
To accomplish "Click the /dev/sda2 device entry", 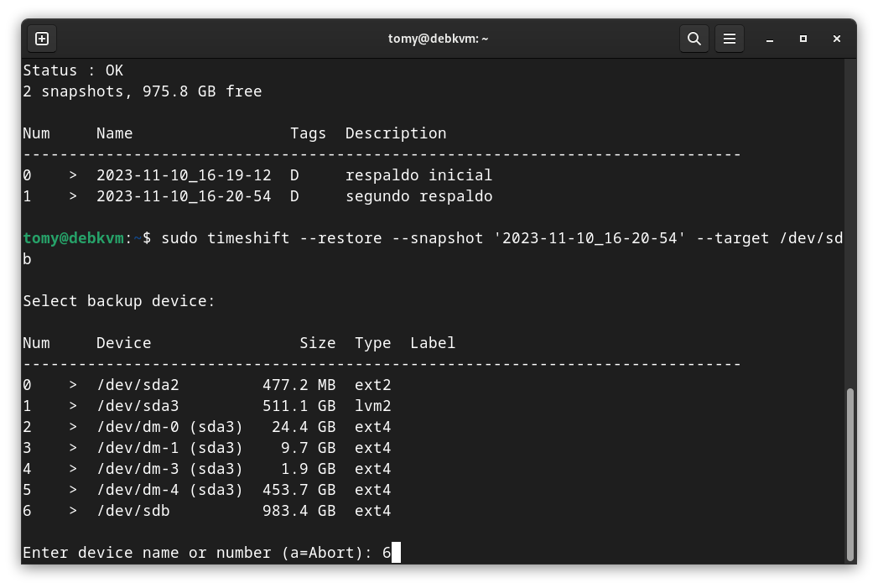I will tap(138, 385).
